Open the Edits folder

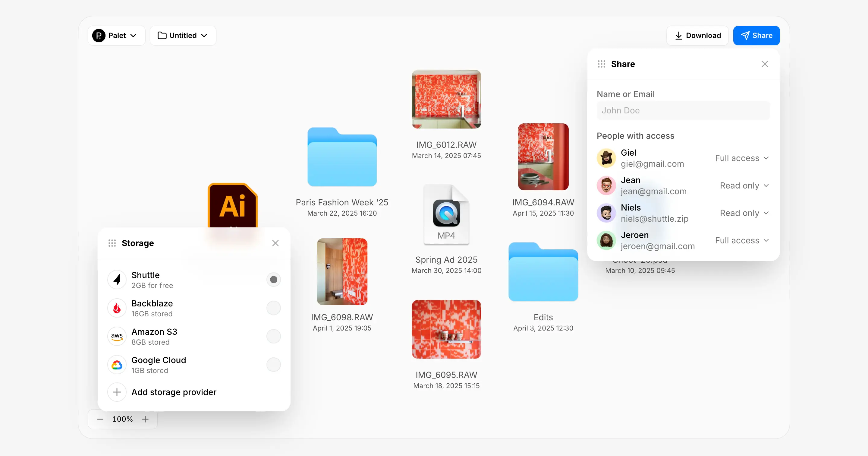click(543, 272)
